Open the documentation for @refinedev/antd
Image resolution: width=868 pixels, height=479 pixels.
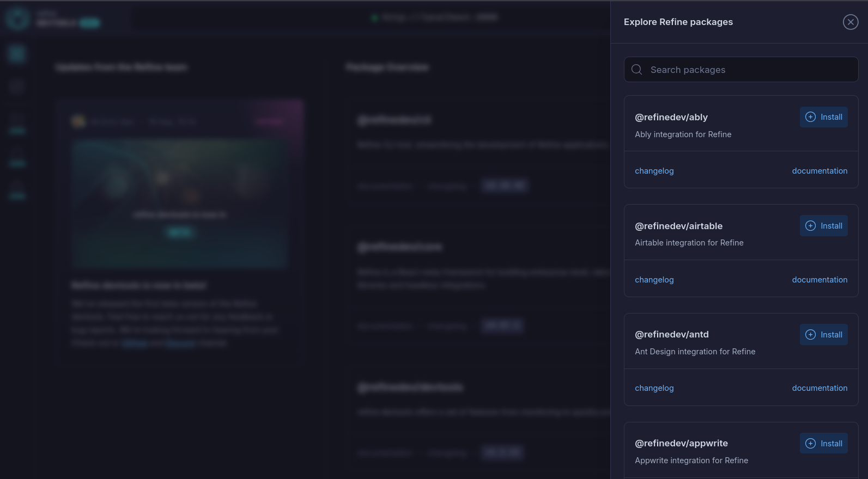(820, 388)
